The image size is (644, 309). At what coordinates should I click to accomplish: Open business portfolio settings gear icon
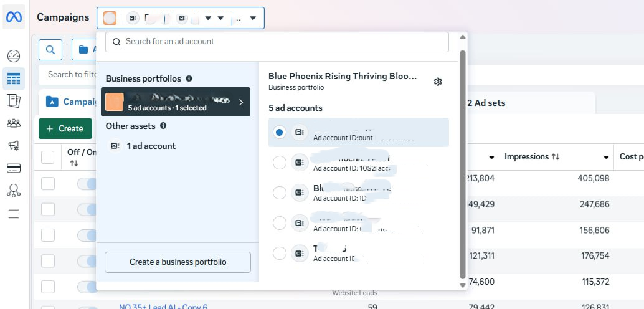click(438, 82)
